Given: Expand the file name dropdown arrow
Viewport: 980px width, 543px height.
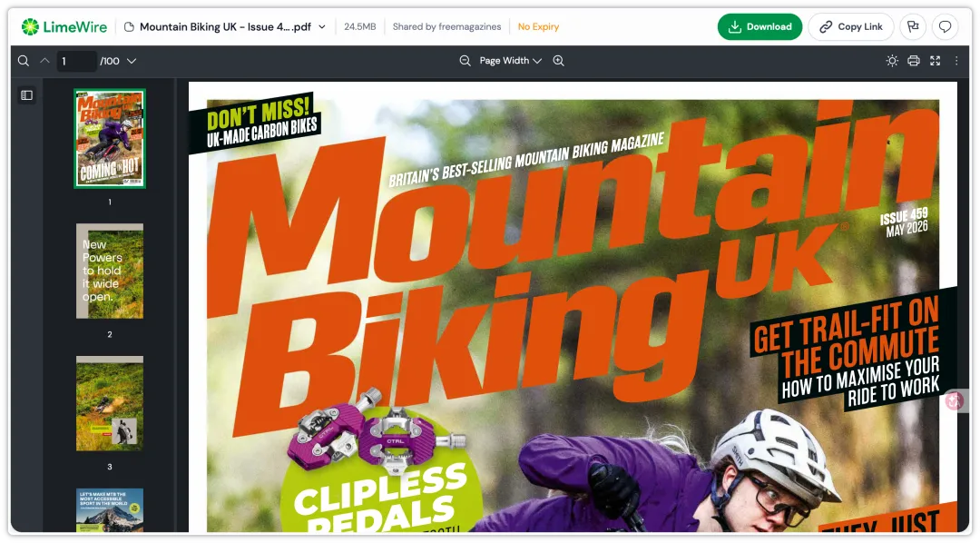Looking at the screenshot, I should click(x=322, y=27).
